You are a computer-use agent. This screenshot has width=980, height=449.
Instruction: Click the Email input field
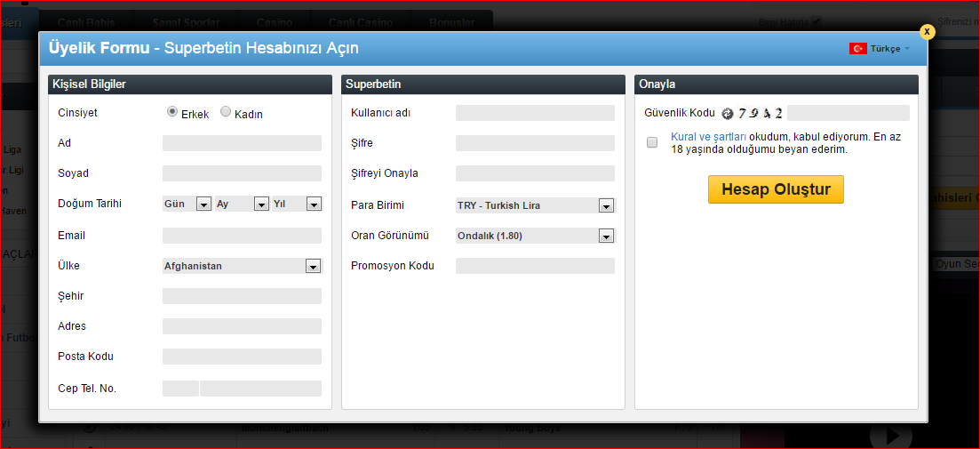coord(242,236)
